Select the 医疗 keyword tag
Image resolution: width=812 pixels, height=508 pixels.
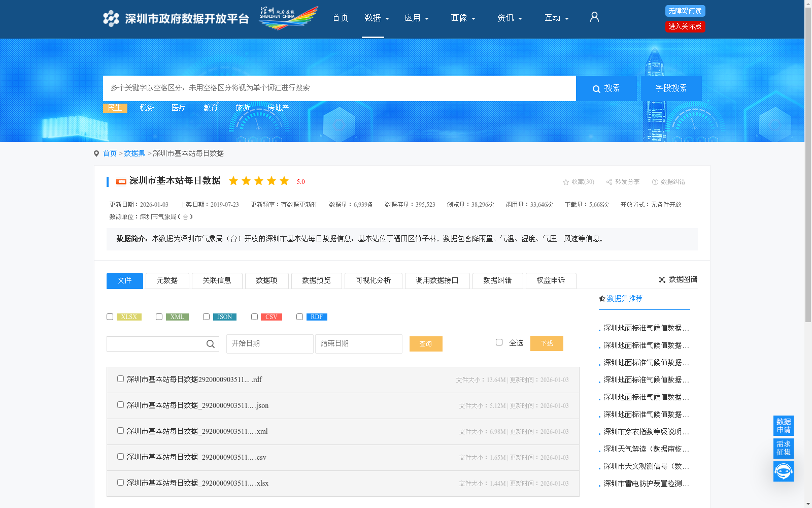(x=179, y=108)
